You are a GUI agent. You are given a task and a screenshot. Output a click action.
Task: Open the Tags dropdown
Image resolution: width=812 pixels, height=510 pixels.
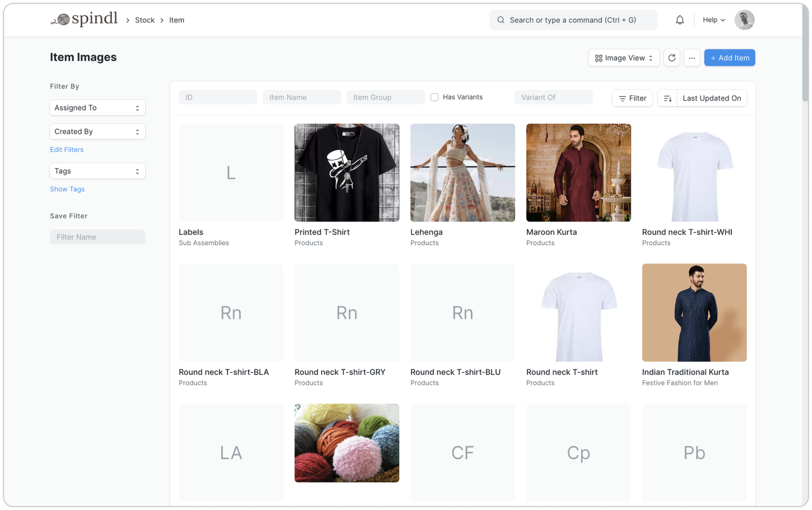point(97,171)
